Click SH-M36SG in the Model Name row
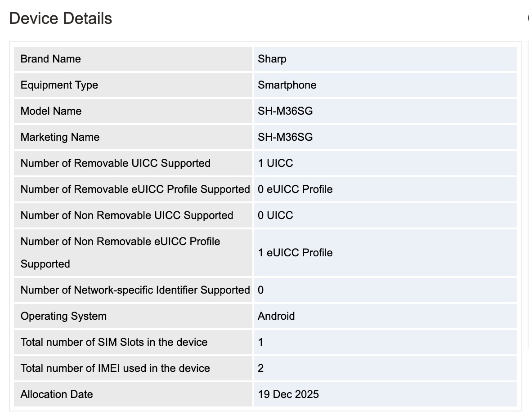The image size is (529, 420). point(285,111)
